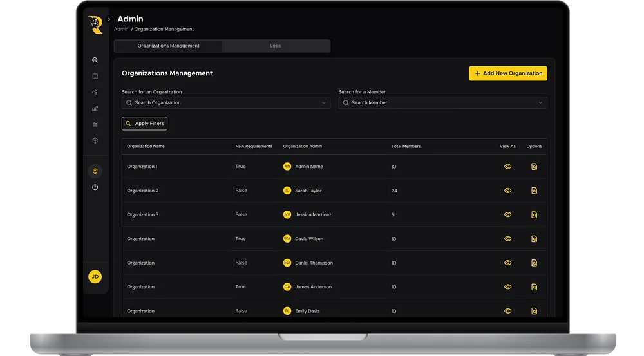The height and width of the screenshot is (356, 644).
Task: Open options icon for Sarah Taylor's organization
Action: click(x=534, y=191)
